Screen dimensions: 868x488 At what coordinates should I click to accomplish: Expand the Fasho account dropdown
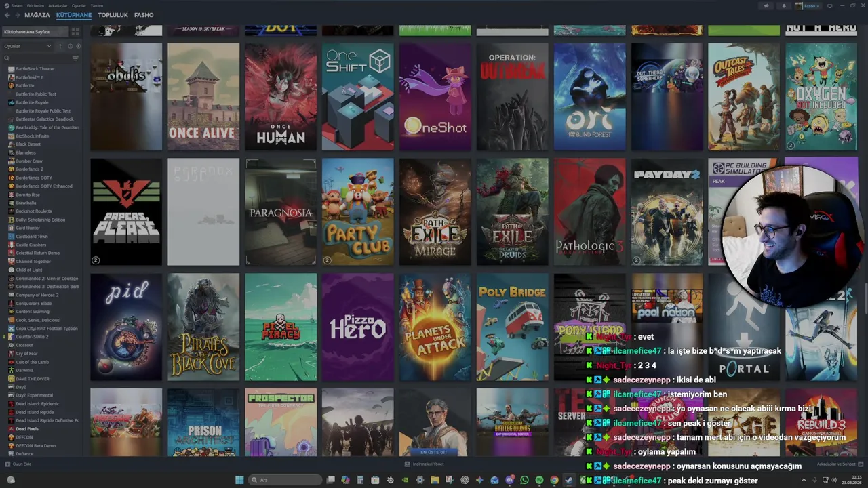(808, 5)
